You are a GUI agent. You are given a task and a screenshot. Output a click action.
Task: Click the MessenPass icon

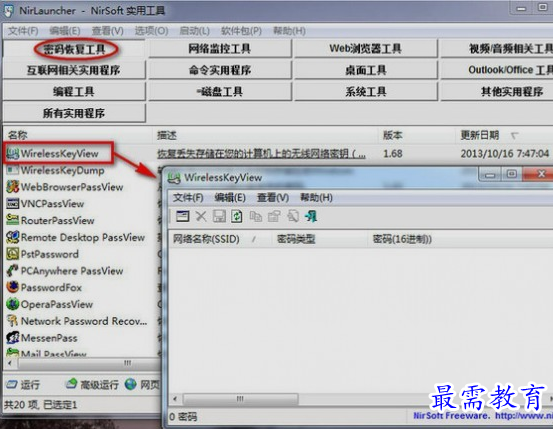(12, 338)
